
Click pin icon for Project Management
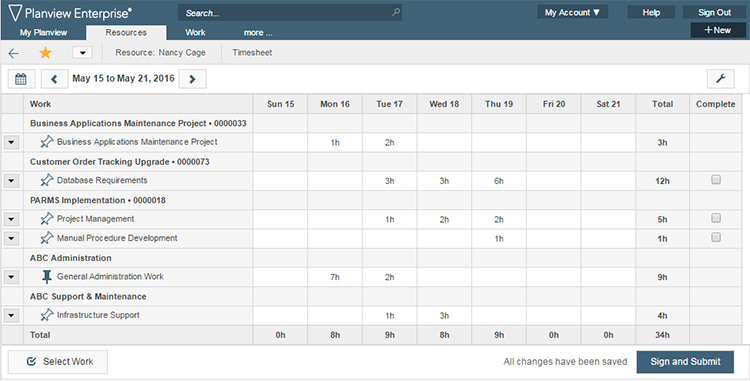point(46,219)
